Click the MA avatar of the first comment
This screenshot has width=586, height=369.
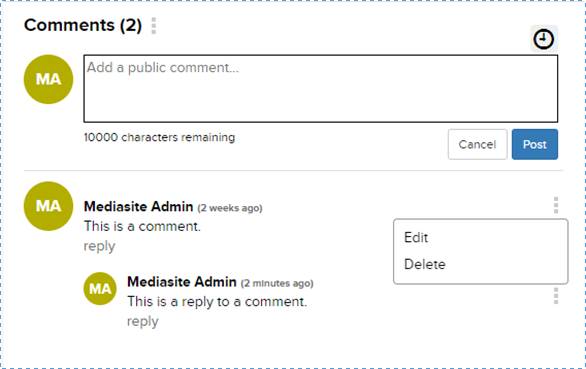(48, 206)
